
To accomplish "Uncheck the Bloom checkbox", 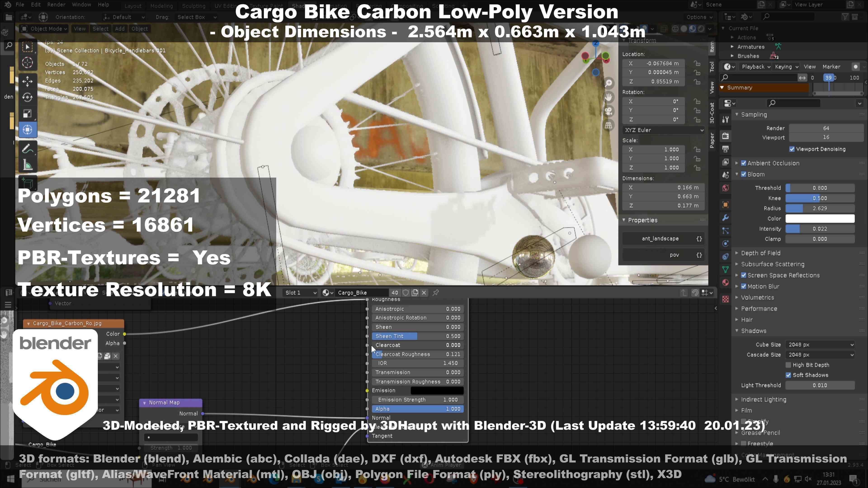I will [x=744, y=174].
